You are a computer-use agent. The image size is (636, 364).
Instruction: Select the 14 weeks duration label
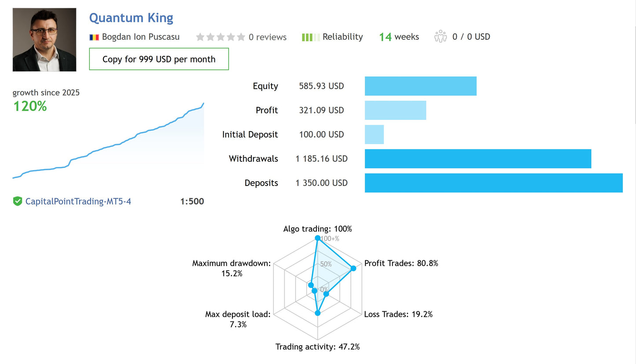(398, 37)
